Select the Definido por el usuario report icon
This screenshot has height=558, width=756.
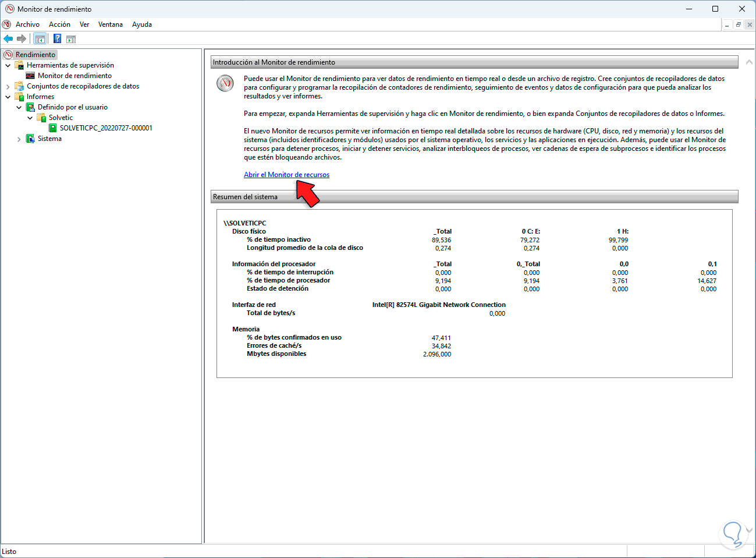(x=30, y=107)
